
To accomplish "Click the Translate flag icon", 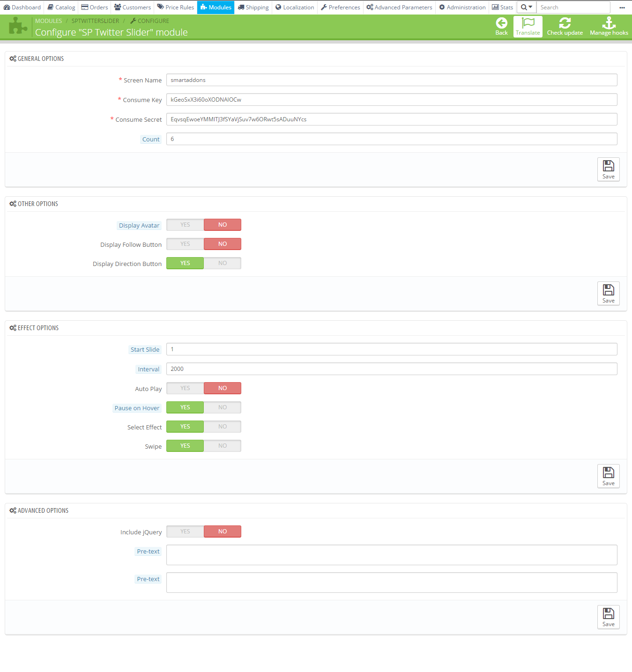I will pyautogui.click(x=528, y=23).
